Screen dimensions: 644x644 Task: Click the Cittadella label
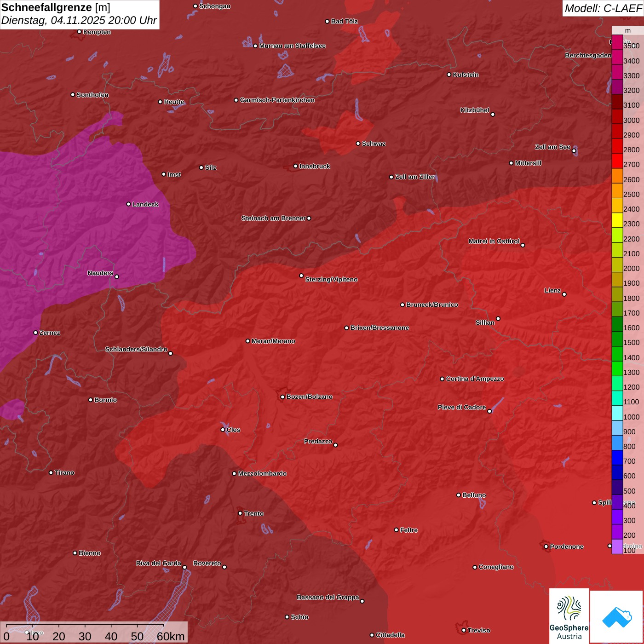(391, 635)
